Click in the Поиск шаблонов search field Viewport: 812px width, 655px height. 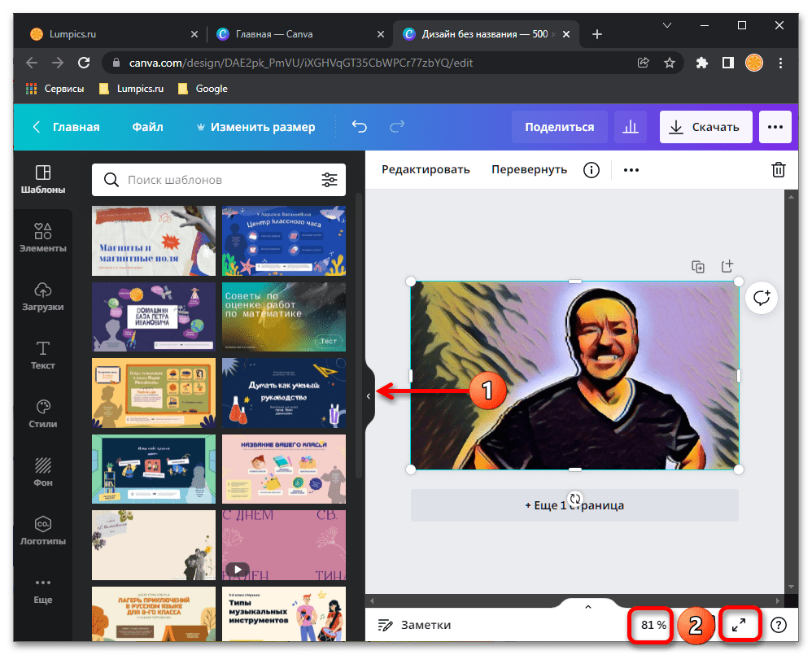pos(220,180)
